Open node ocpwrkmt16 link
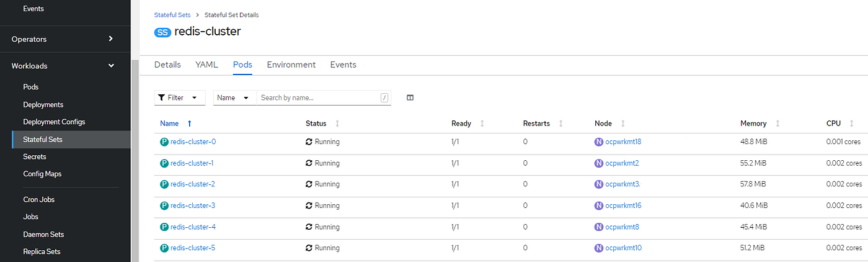 click(623, 206)
